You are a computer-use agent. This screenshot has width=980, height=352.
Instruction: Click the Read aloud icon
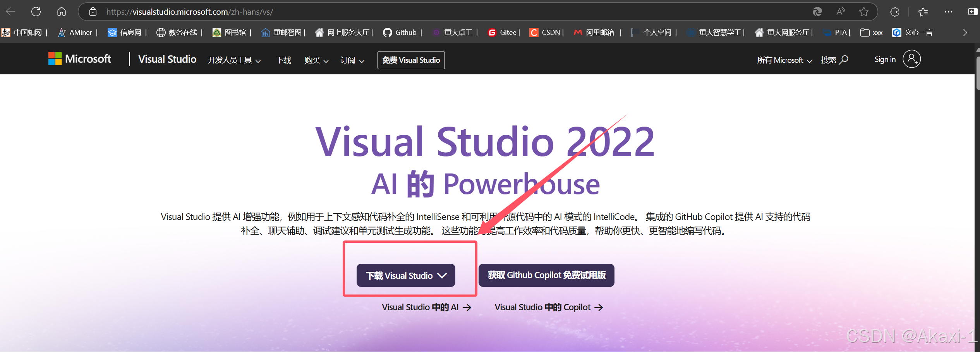click(x=840, y=12)
